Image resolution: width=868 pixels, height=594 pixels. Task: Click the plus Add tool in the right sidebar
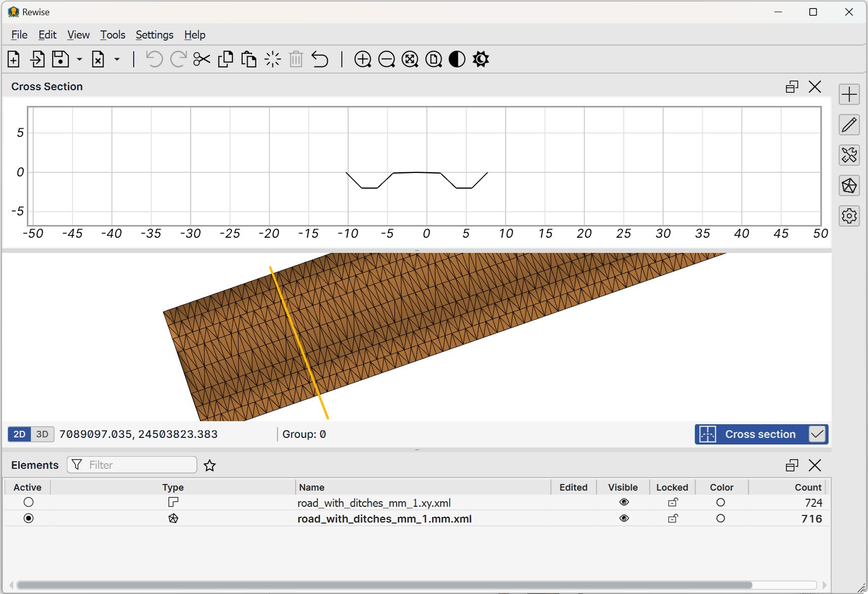[849, 94]
